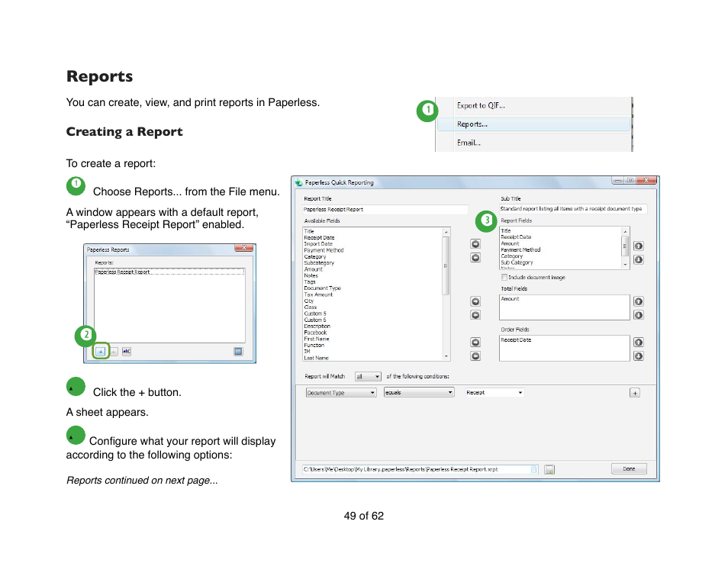Image resolution: width=728 pixels, height=563 pixels.
Task: Toggle the Include document image checkbox
Action: tap(504, 278)
